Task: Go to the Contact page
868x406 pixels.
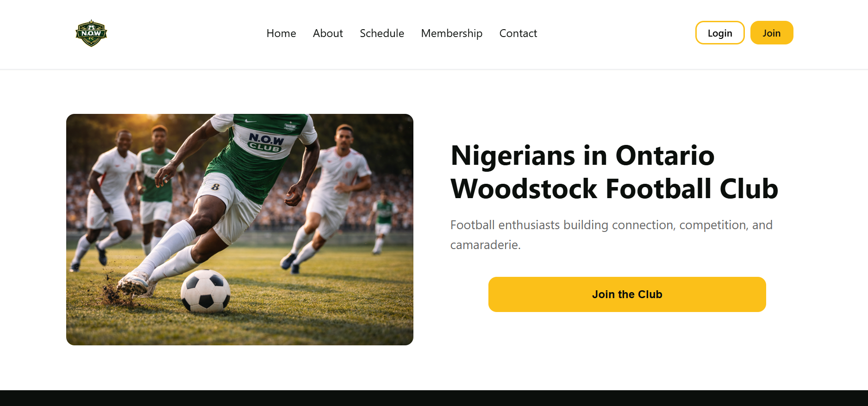Action: click(x=518, y=33)
